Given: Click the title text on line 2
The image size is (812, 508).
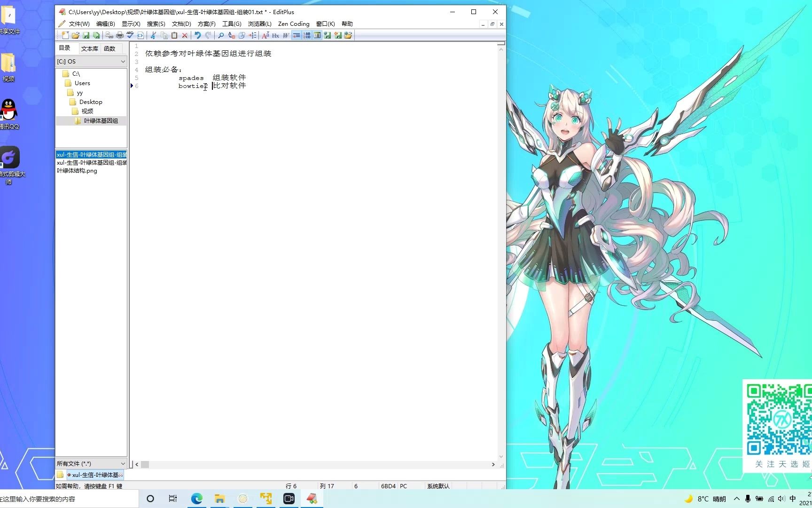Looking at the screenshot, I should pos(208,54).
